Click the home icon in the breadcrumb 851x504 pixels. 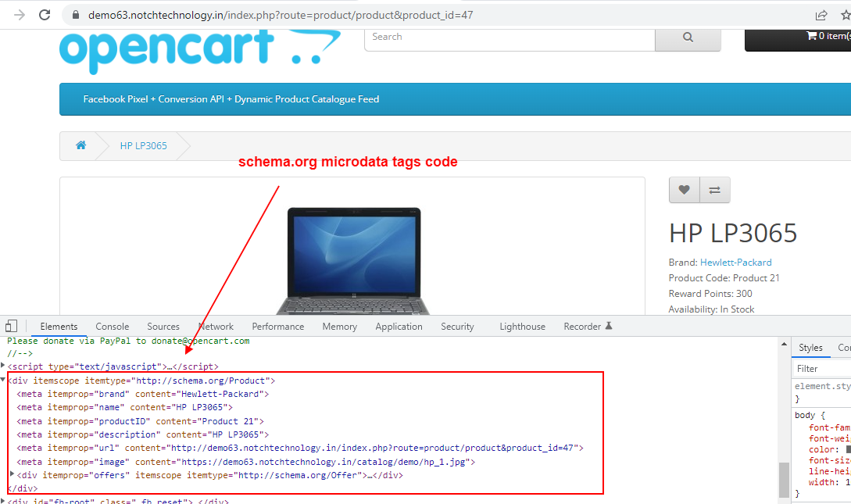point(80,145)
